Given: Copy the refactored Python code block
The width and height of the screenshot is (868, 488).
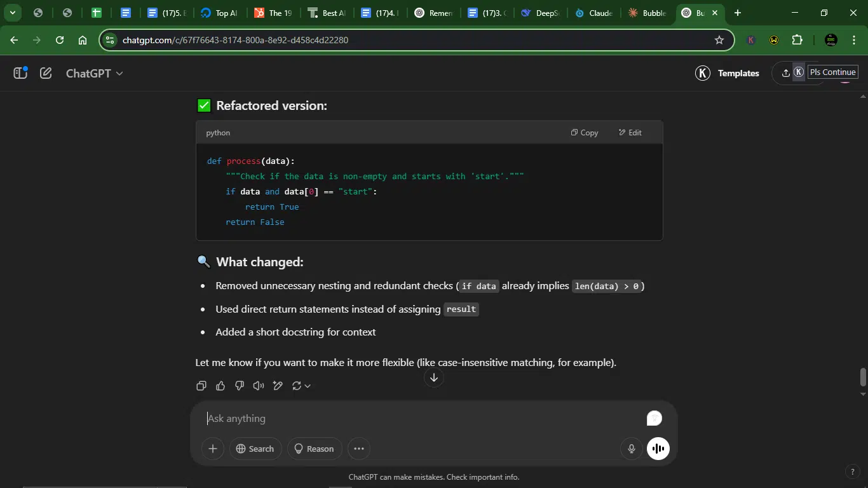Looking at the screenshot, I should tap(585, 133).
